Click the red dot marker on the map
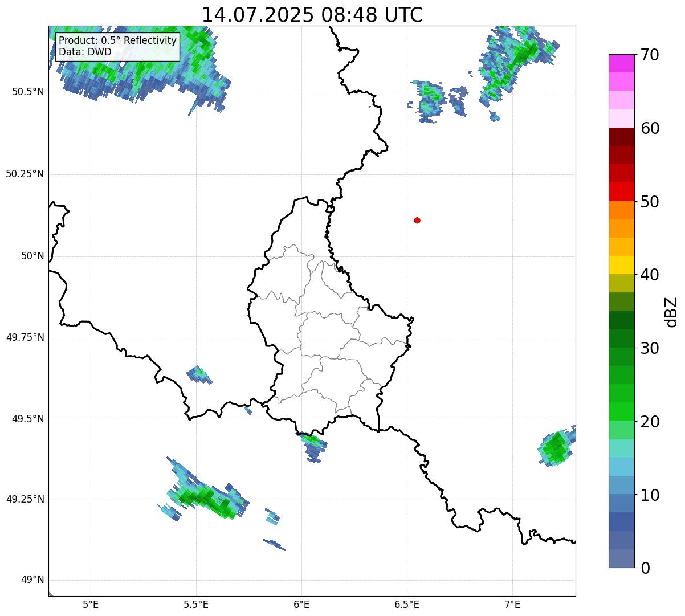The width and height of the screenshot is (685, 616). pyautogui.click(x=417, y=220)
